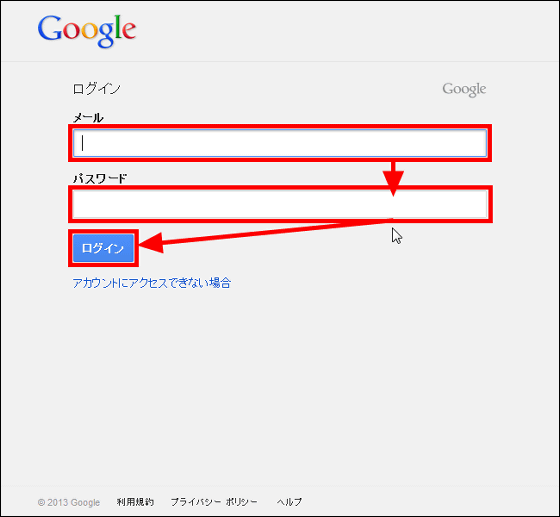Open the プライバシー ポリシー link
Viewport: 560px width, 517px height.
[214, 502]
